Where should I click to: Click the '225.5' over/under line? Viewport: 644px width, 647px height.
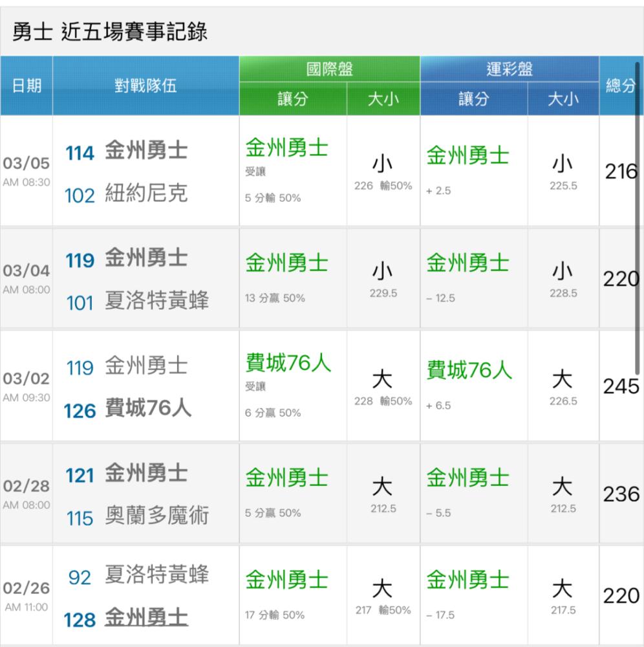(x=563, y=186)
